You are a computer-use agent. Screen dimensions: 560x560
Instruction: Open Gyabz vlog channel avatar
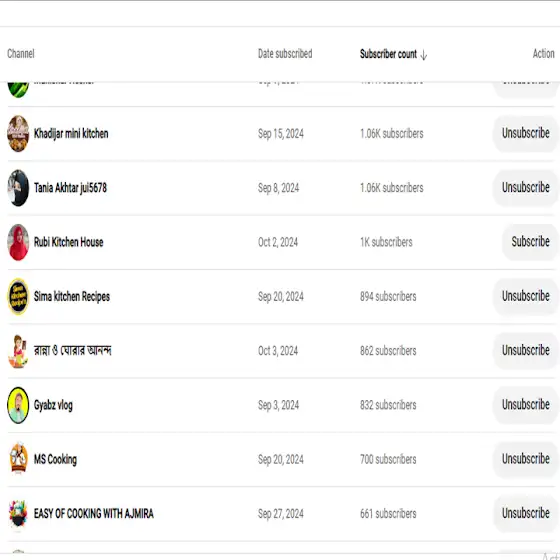18,405
